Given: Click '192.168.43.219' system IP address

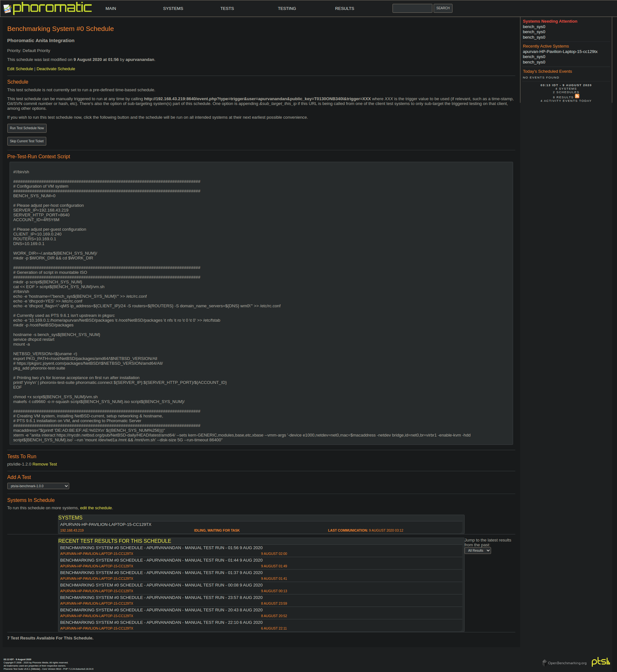Looking at the screenshot, I should pyautogui.click(x=72, y=531).
